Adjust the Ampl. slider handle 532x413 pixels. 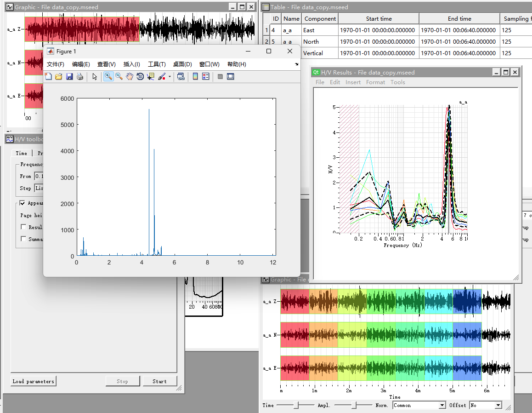coord(354,405)
